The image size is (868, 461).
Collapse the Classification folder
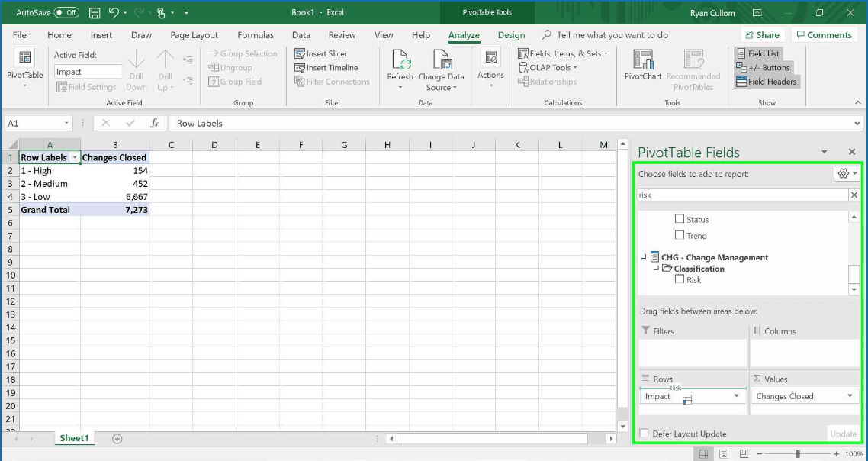click(656, 268)
